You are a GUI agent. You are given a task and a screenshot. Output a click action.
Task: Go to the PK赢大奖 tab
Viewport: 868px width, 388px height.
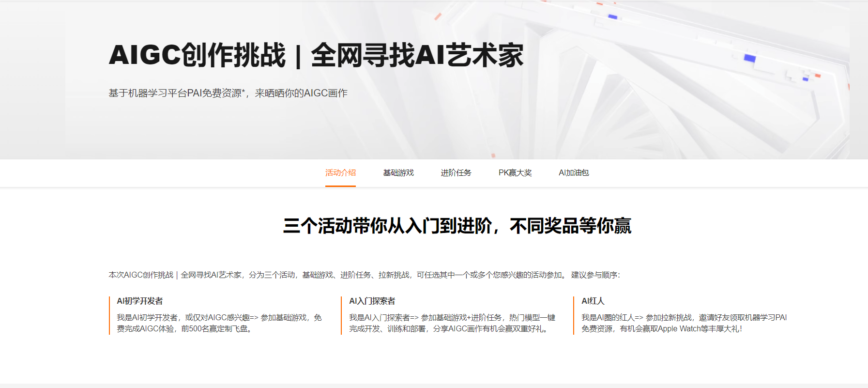[x=515, y=173]
